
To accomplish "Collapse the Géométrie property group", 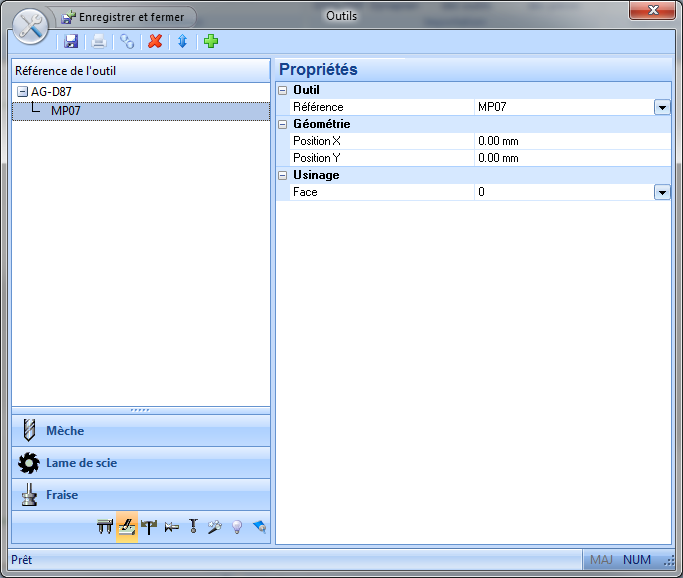I will [x=283, y=124].
